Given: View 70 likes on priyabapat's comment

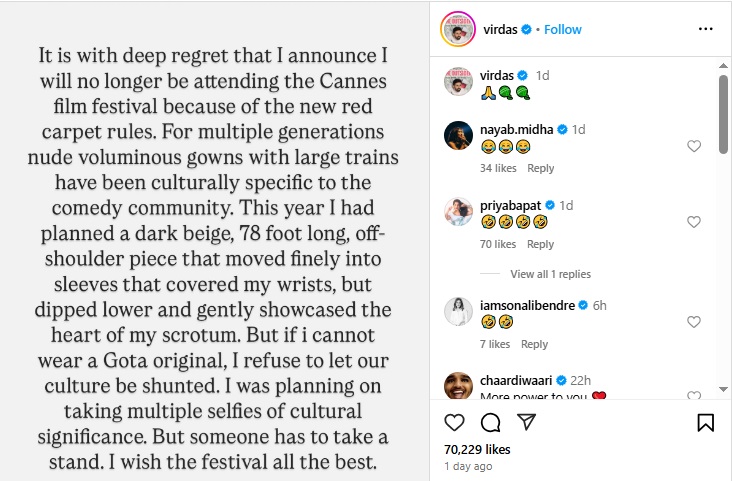Looking at the screenshot, I should [498, 244].
